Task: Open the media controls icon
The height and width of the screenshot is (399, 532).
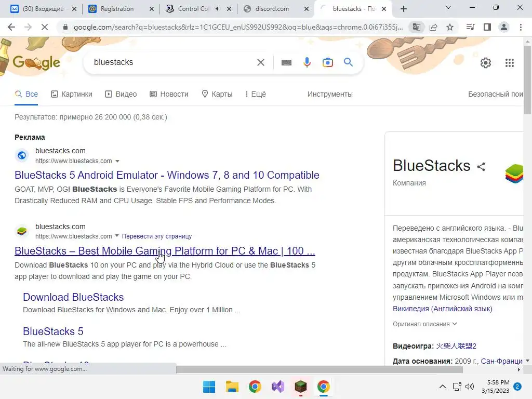Action: point(470,27)
